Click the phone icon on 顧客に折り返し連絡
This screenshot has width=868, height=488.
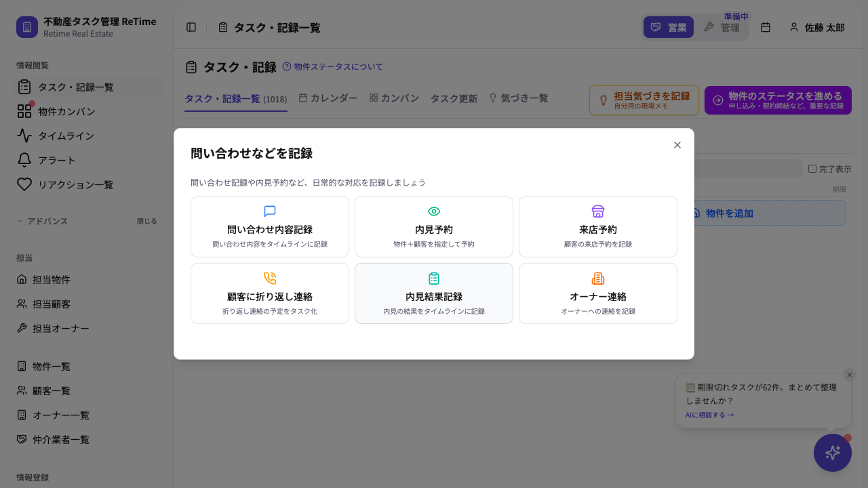click(270, 279)
